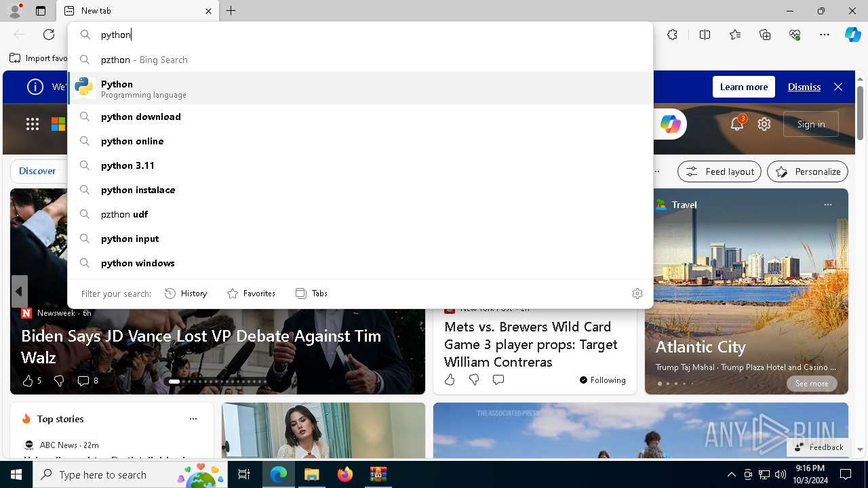Open Browser essentials heart icon
Image resolution: width=868 pixels, height=488 pixels.
coord(795,35)
